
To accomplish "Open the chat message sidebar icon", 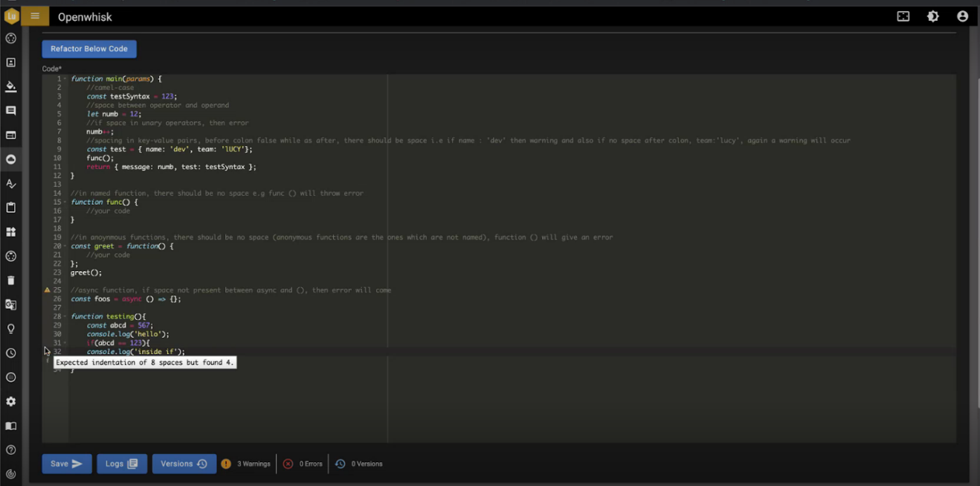I will click(11, 111).
